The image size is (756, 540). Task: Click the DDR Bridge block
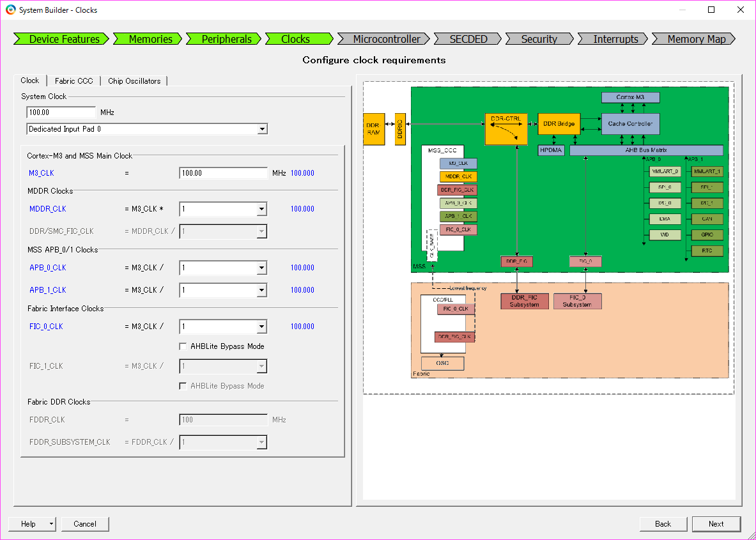pos(559,124)
